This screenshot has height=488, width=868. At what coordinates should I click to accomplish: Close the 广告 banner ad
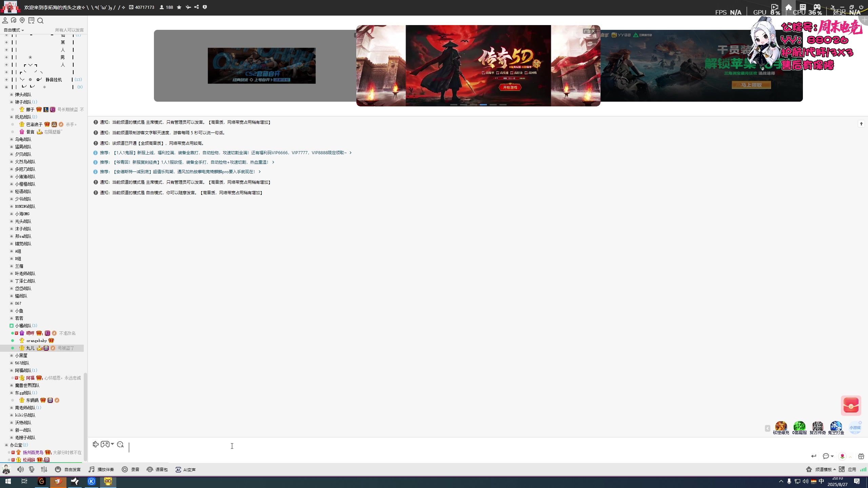click(593, 31)
